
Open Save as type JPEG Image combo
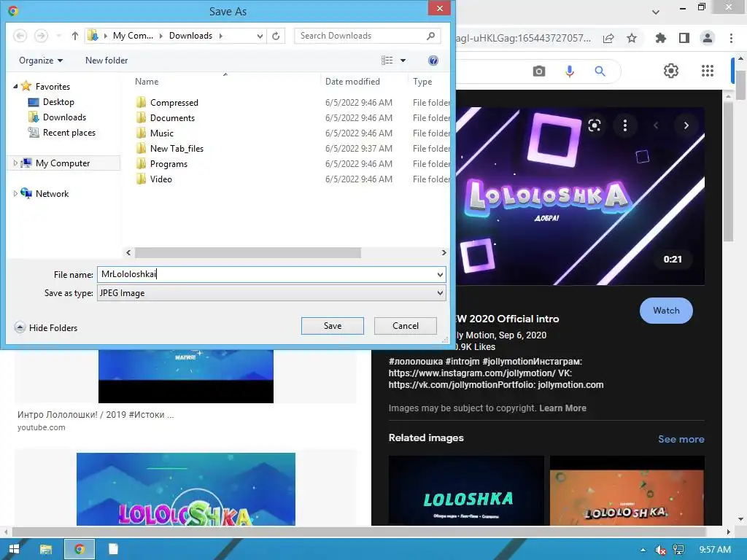click(271, 293)
